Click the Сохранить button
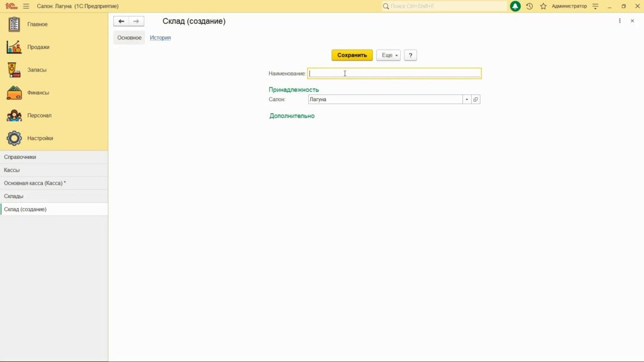This screenshot has width=644, height=362. (352, 55)
